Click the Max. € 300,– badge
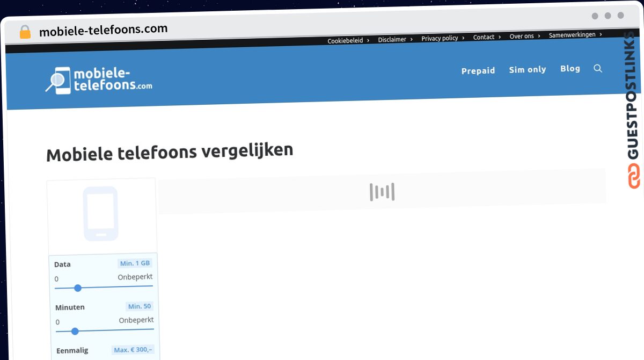The image size is (644, 360). click(133, 350)
